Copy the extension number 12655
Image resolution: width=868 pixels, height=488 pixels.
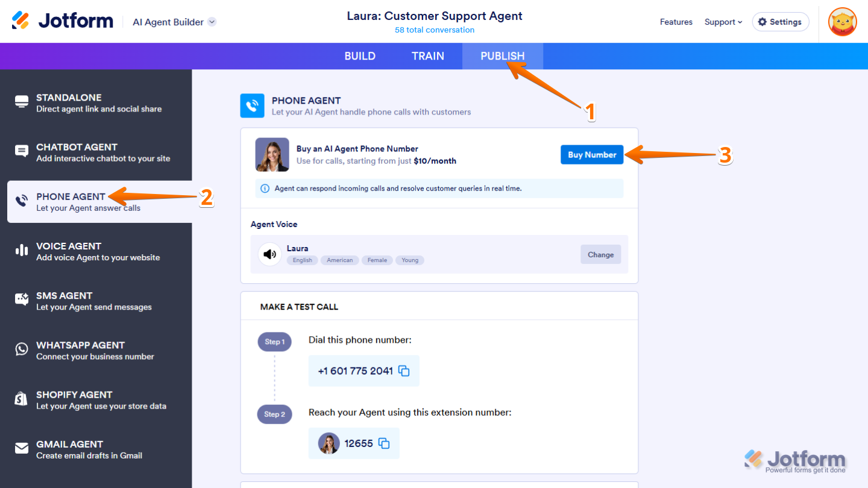(x=384, y=443)
